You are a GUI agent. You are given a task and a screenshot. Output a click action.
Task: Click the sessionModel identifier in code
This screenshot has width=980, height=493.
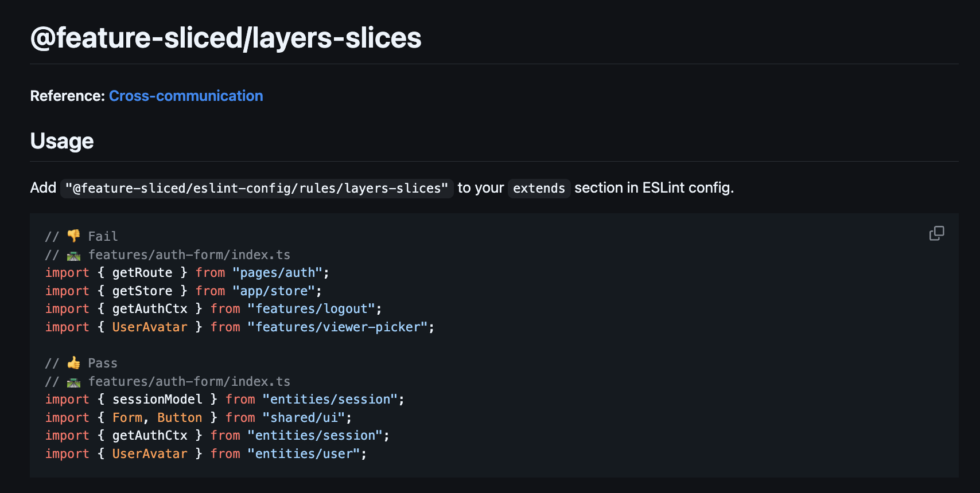coord(157,400)
